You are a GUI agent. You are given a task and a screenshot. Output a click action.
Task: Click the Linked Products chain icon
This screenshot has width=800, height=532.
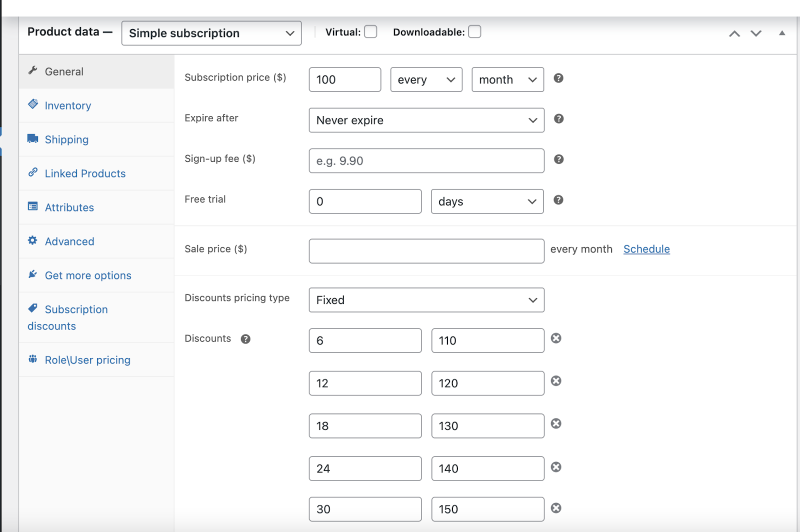click(x=33, y=172)
